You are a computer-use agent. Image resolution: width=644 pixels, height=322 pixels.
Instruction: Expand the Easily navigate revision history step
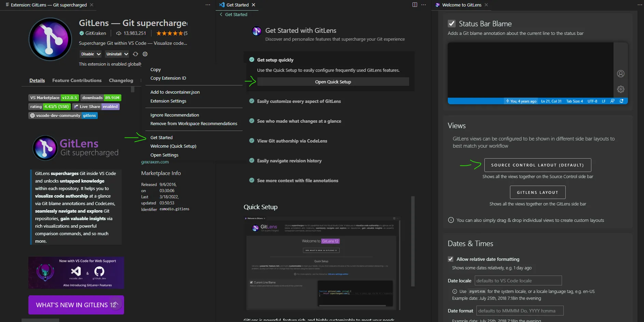pos(289,161)
